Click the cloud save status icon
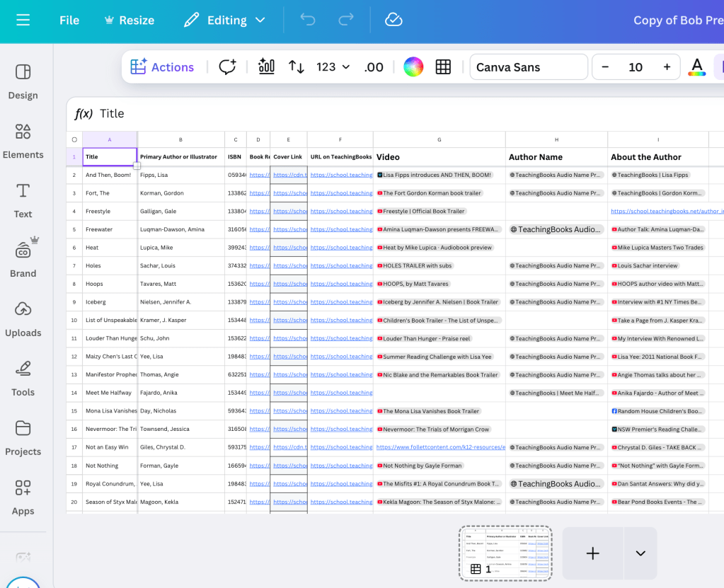The image size is (724, 588). [x=393, y=20]
